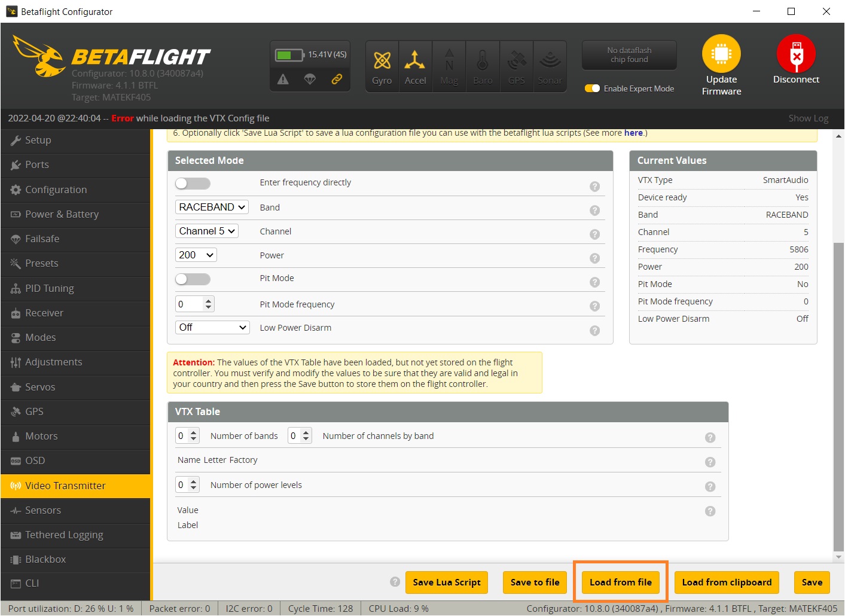Viewport: 845px width, 616px height.
Task: Click help icon for Power row
Action: [x=594, y=258]
